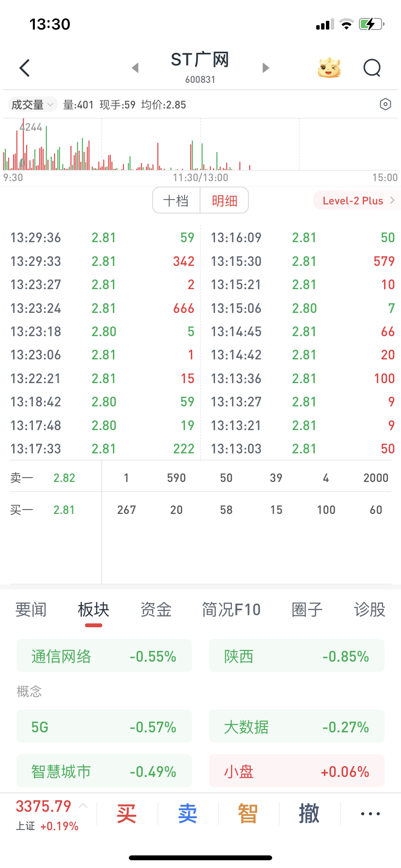Tap the back arrow icon
401x868 pixels.
pyautogui.click(x=25, y=68)
